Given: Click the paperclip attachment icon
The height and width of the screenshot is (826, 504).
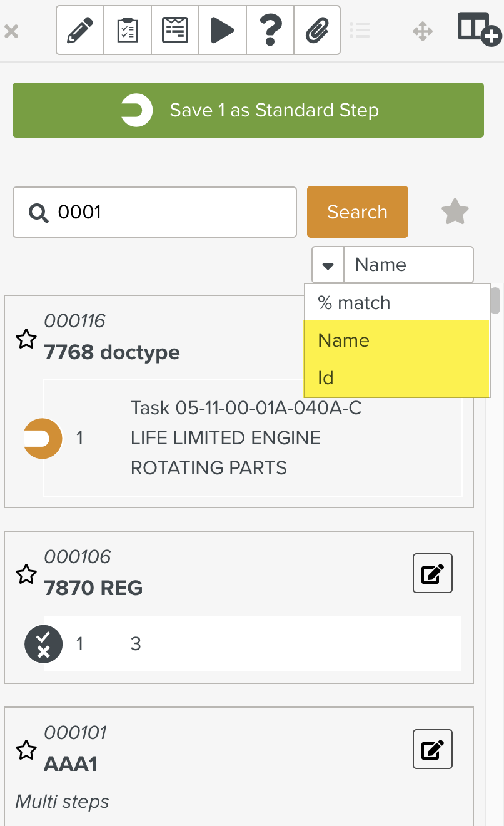Looking at the screenshot, I should click(x=317, y=30).
